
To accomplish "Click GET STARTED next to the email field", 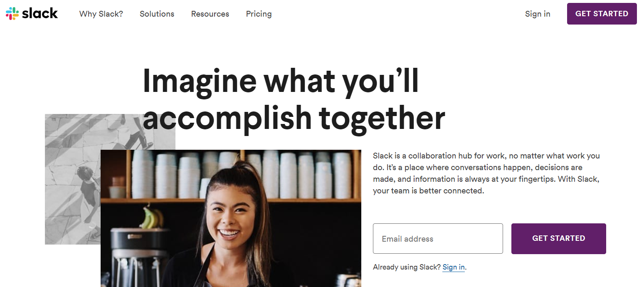I will 558,239.
